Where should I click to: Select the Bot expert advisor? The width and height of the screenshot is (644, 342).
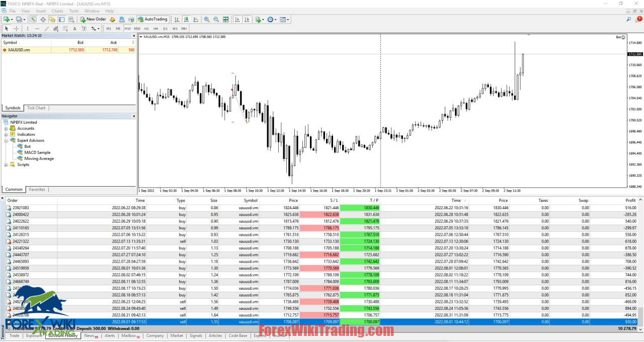27,146
